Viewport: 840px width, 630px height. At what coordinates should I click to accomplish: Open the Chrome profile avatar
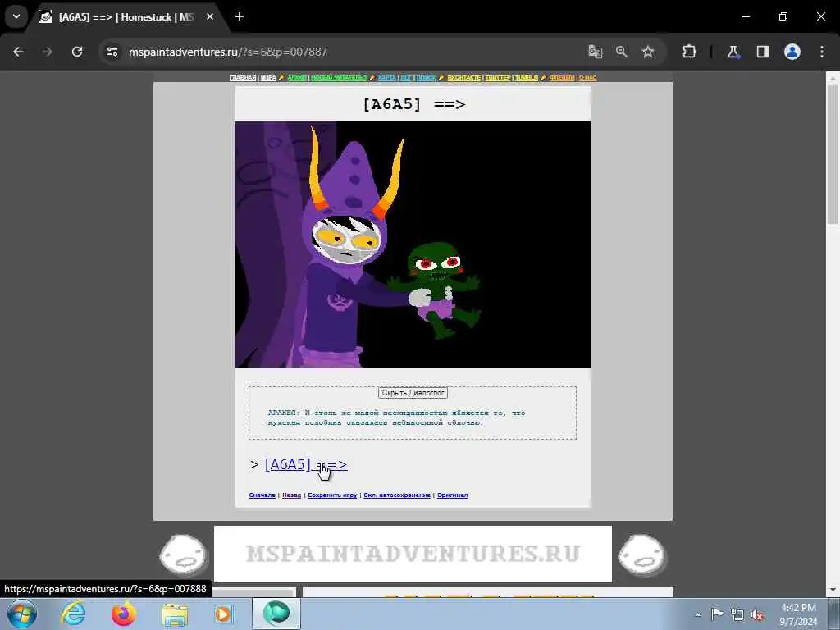792,52
